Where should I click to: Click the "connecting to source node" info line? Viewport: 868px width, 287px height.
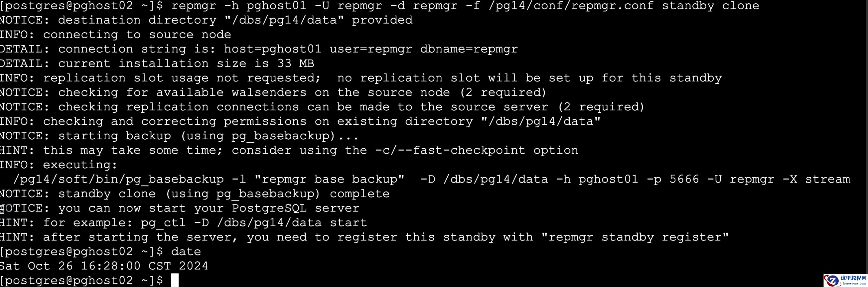click(x=137, y=35)
